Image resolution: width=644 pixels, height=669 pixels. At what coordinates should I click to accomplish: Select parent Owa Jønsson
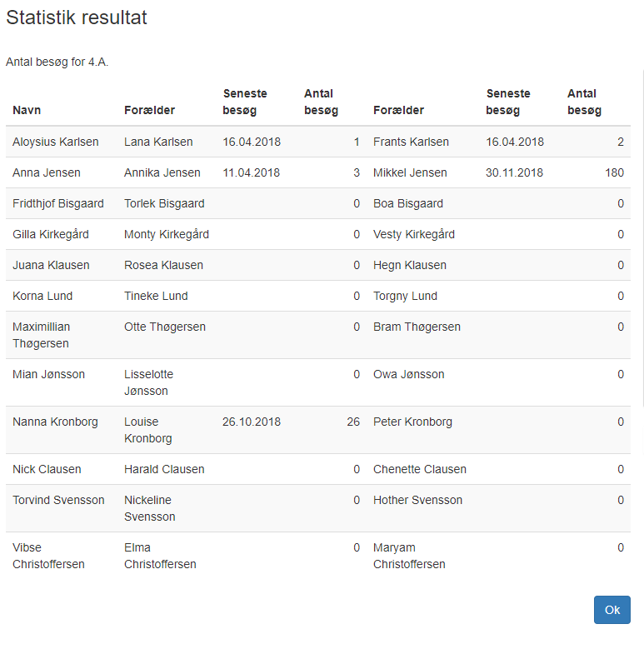409,374
